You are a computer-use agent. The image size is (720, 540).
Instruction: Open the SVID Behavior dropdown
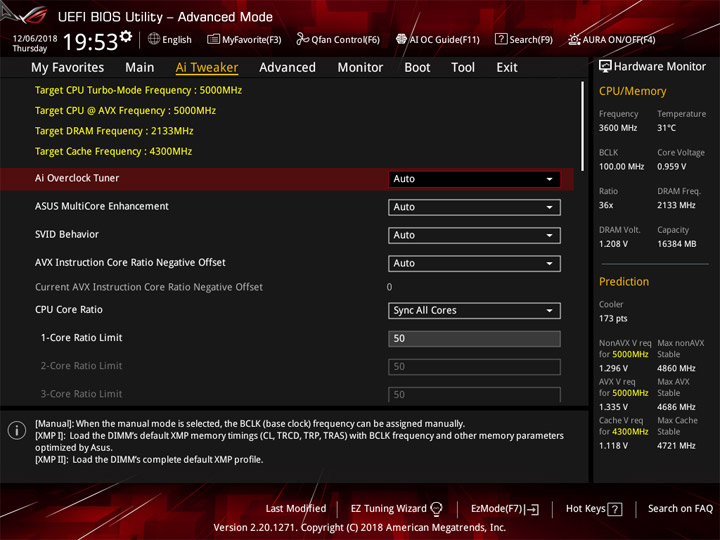tap(474, 235)
